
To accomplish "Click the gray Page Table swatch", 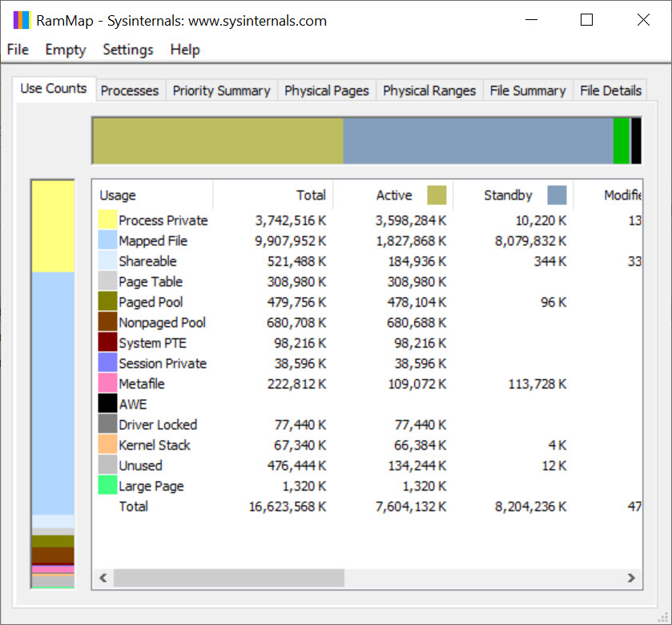I will pyautogui.click(x=107, y=281).
